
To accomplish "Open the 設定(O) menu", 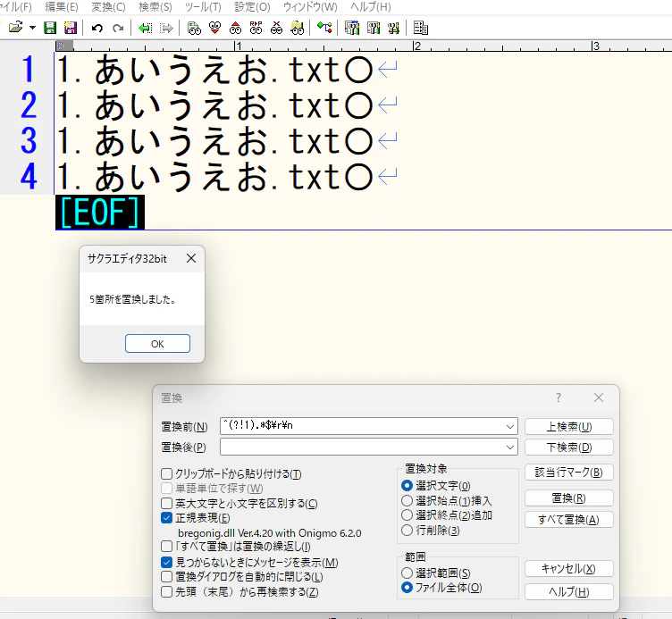I will click(x=252, y=7).
